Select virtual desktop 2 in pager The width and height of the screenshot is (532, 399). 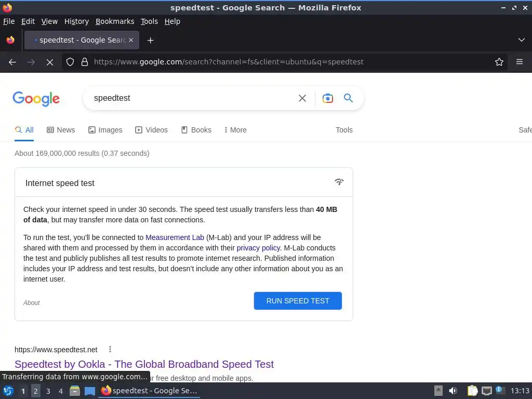pos(36,391)
